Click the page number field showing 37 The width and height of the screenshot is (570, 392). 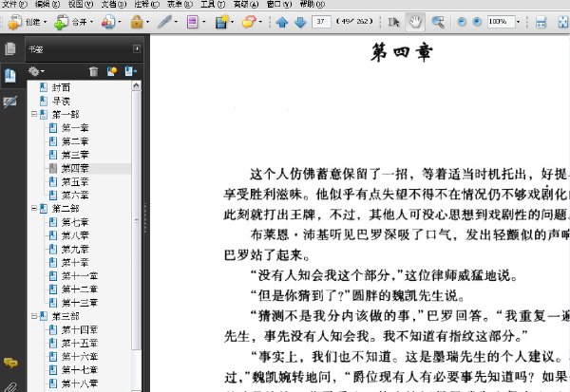pyautogui.click(x=321, y=22)
